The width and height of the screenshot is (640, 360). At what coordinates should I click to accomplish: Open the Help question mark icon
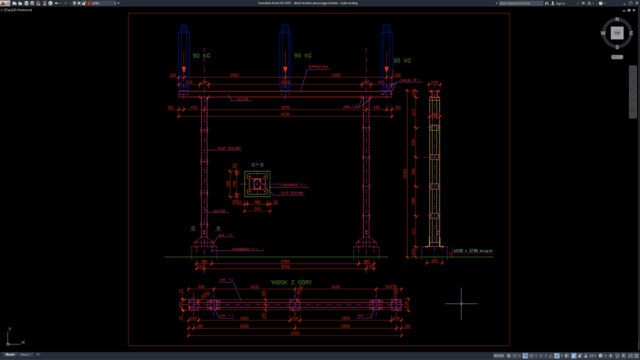point(600,3)
